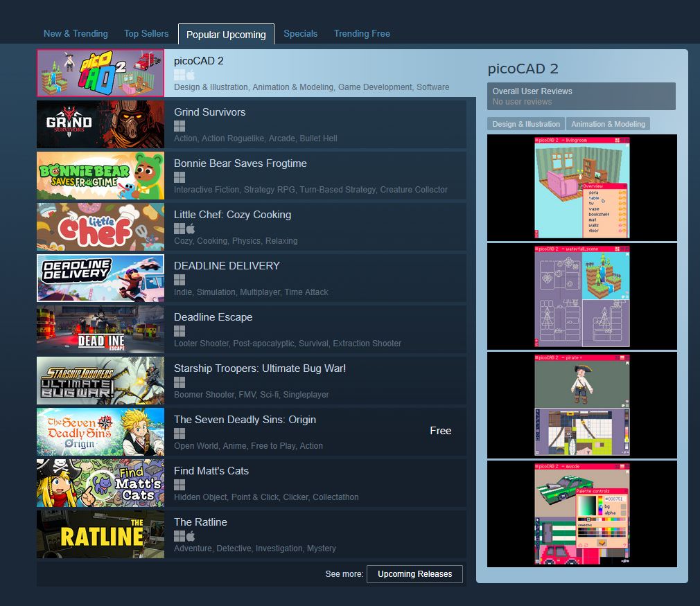Screen dimensions: 700x606
Task: Click the Starship Troopers Ultimate Bug War image
Action: pos(100,381)
